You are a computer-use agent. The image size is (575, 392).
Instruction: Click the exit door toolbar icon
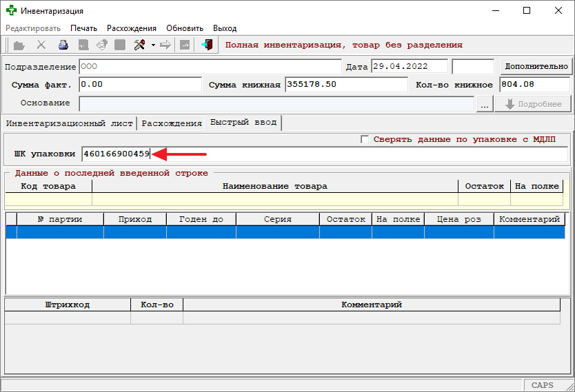click(x=207, y=45)
